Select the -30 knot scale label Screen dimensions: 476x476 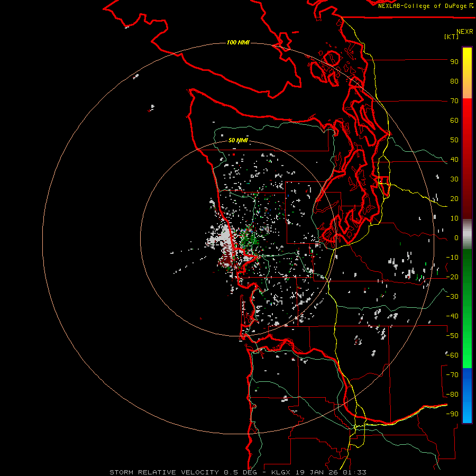[452, 297]
